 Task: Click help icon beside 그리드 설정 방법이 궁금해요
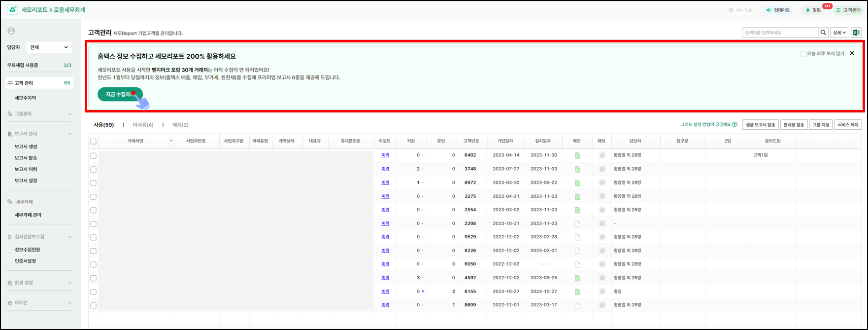pos(734,125)
